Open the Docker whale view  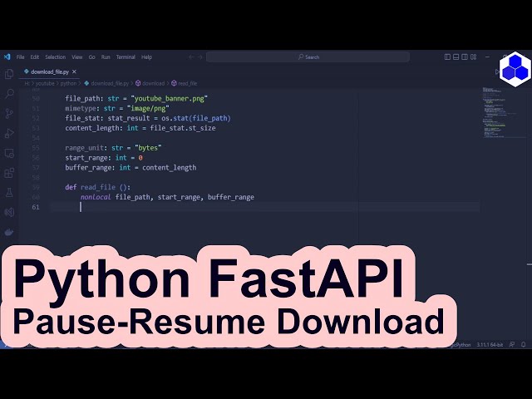(x=9, y=233)
